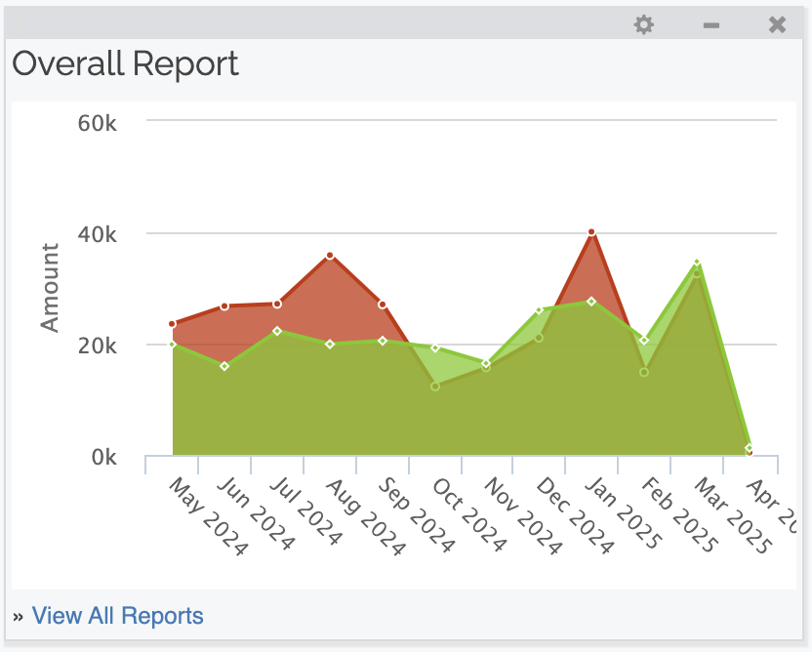Select the green data point at Oct 2024

tap(435, 348)
